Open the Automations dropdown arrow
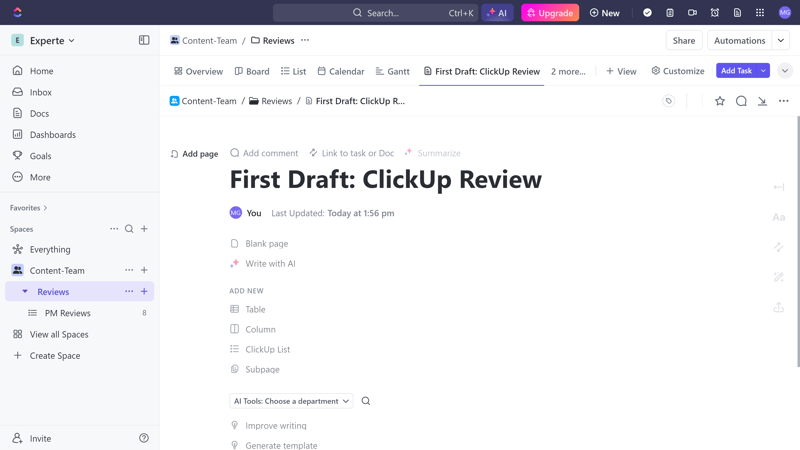 (781, 40)
